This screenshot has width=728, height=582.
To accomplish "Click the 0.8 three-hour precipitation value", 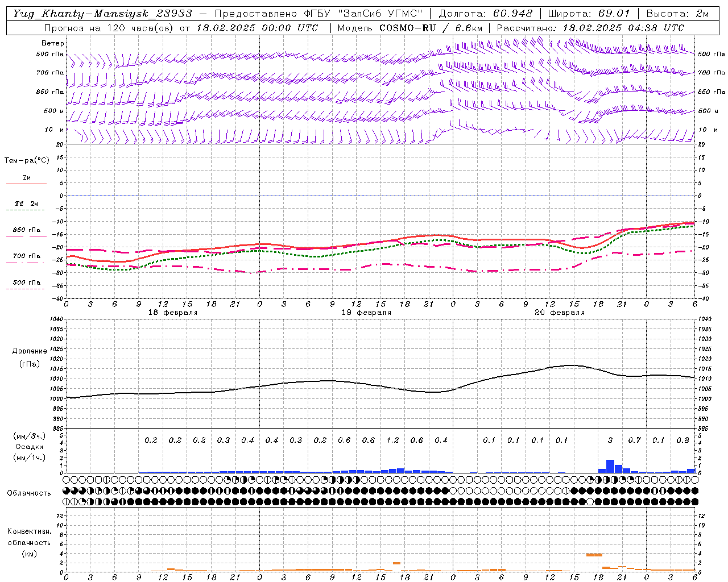I will pyautogui.click(x=682, y=440).
